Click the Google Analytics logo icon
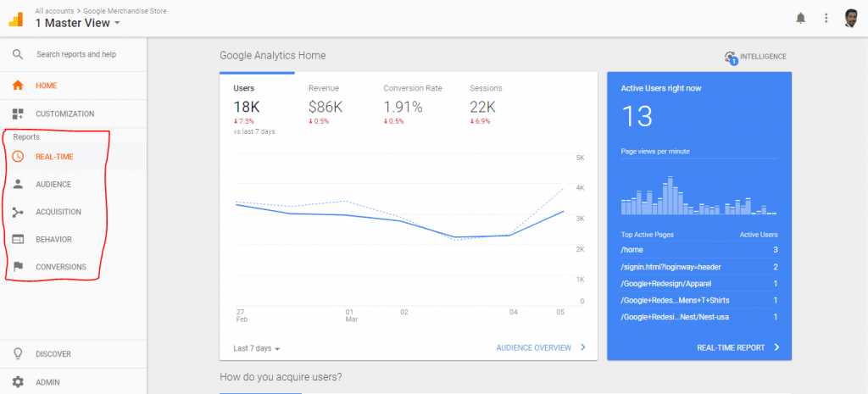868x394 pixels. point(15,19)
